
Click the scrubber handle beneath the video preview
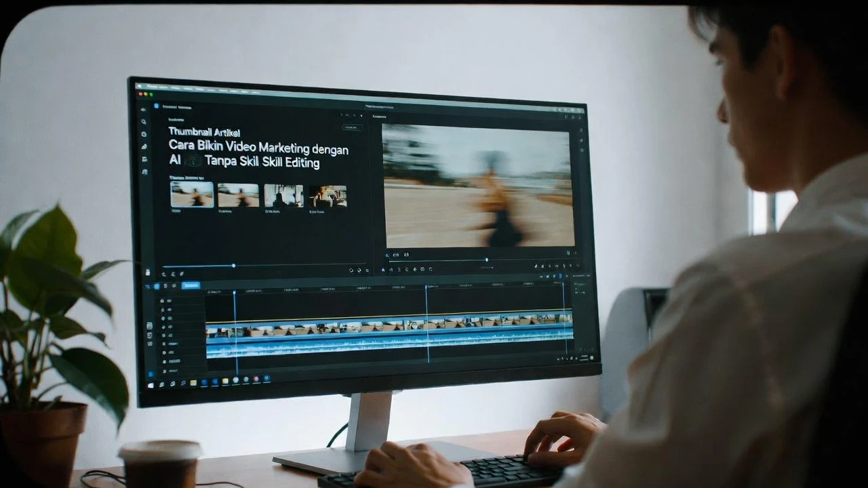click(x=486, y=260)
